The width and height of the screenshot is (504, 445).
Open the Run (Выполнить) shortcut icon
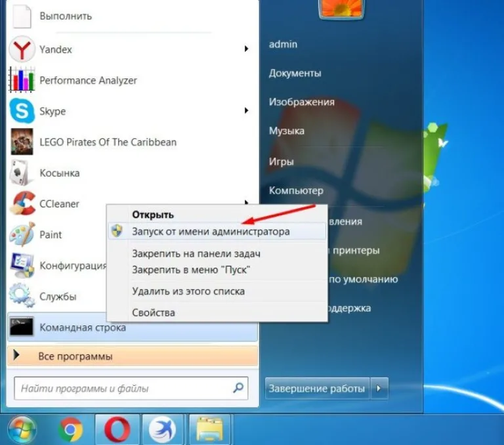coord(22,15)
